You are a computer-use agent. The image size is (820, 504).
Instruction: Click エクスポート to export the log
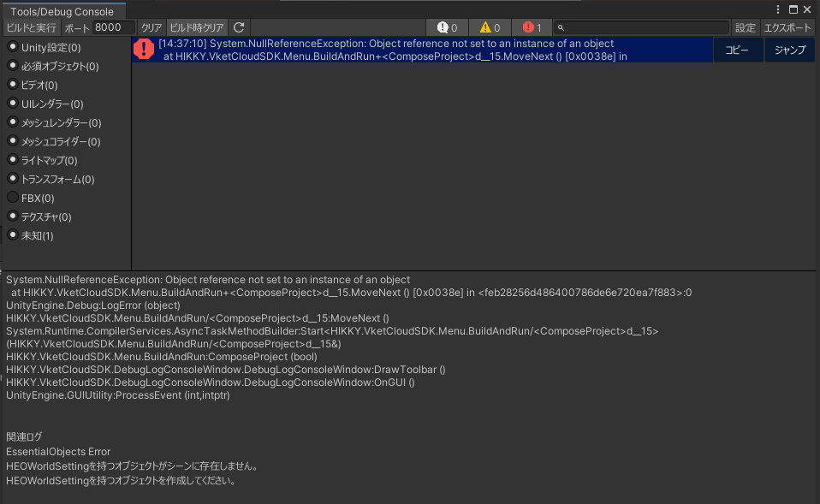point(788,27)
